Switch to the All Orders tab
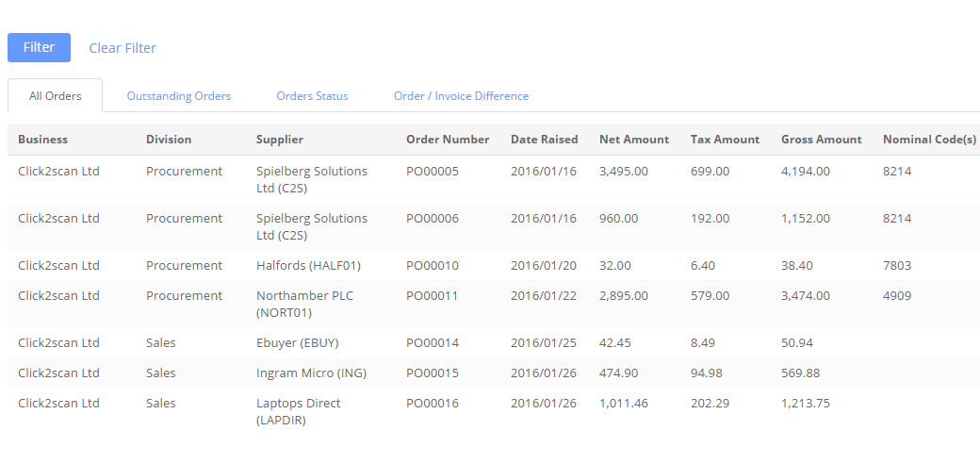This screenshot has height=464, width=980. [55, 95]
